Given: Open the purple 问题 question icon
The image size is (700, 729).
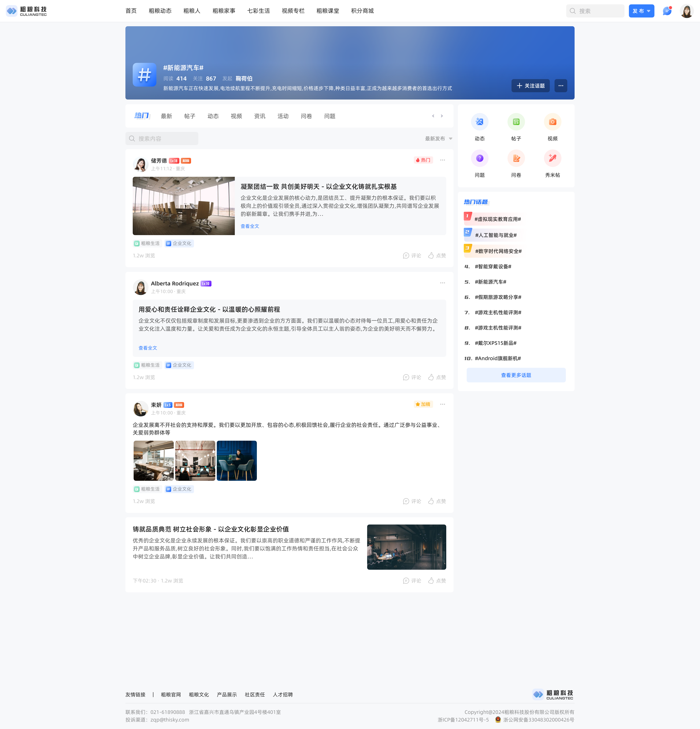Looking at the screenshot, I should (x=479, y=158).
